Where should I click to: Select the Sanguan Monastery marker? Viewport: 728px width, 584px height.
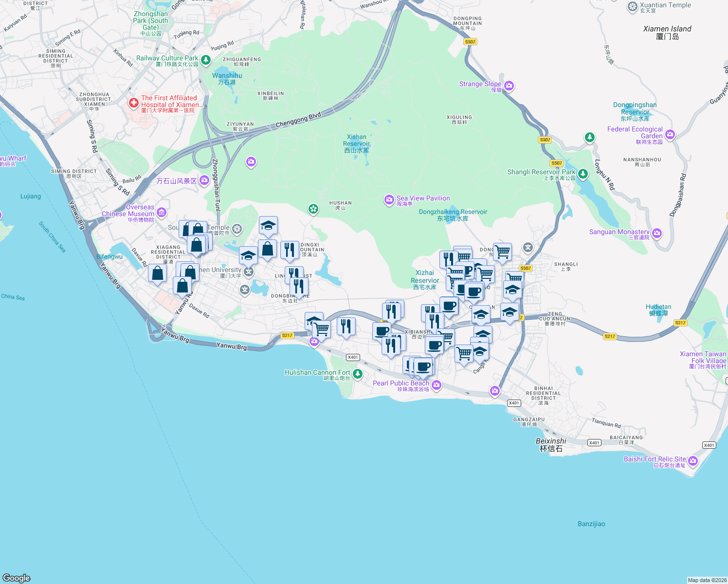pos(657,234)
